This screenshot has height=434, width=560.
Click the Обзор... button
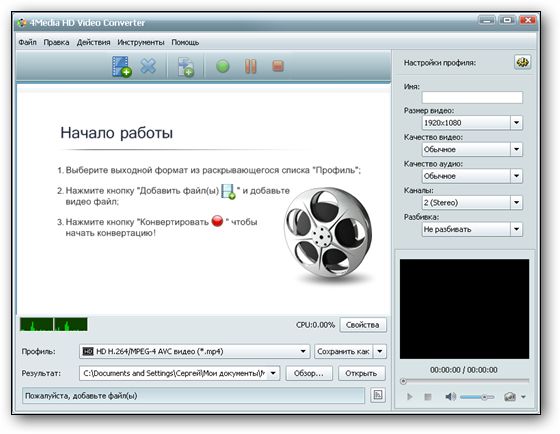tap(309, 373)
